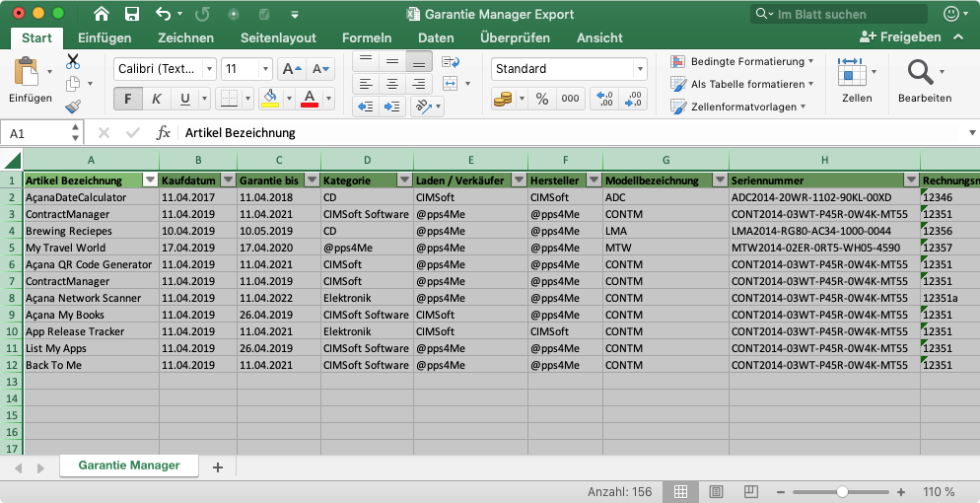This screenshot has width=980, height=503.
Task: Expand the formula bar chevron
Action: pos(972,132)
